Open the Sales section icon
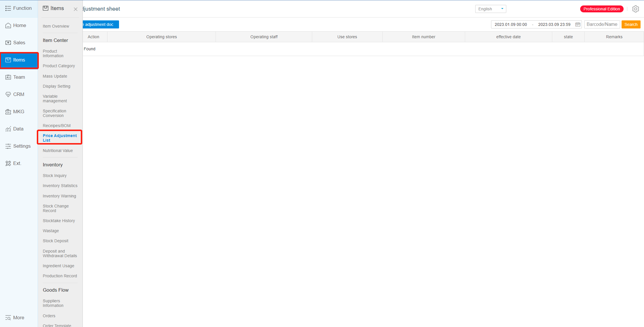The width and height of the screenshot is (644, 327). (8, 43)
